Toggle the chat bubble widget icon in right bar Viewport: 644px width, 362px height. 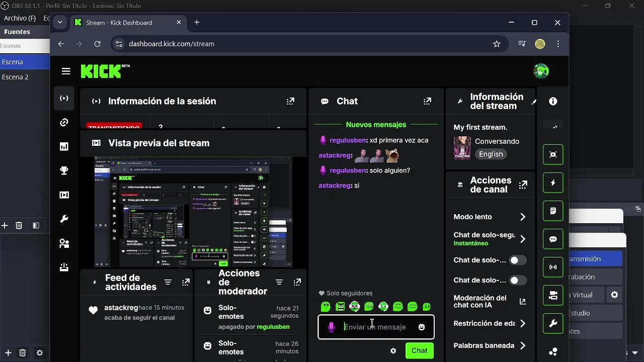point(553,239)
